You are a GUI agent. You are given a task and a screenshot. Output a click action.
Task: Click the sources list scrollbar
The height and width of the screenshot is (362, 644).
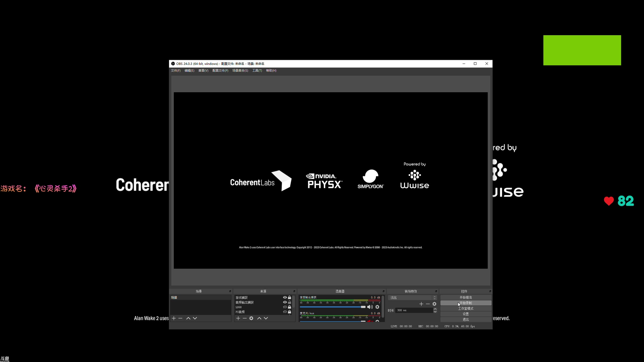click(294, 302)
